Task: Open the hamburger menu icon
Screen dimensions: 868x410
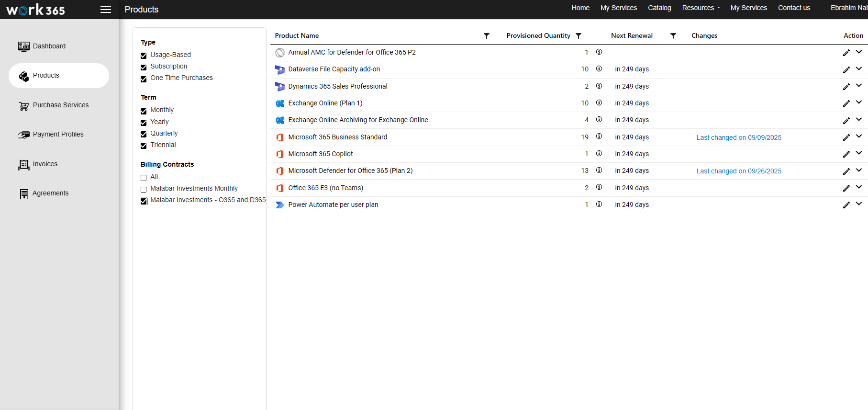Action: point(106,10)
